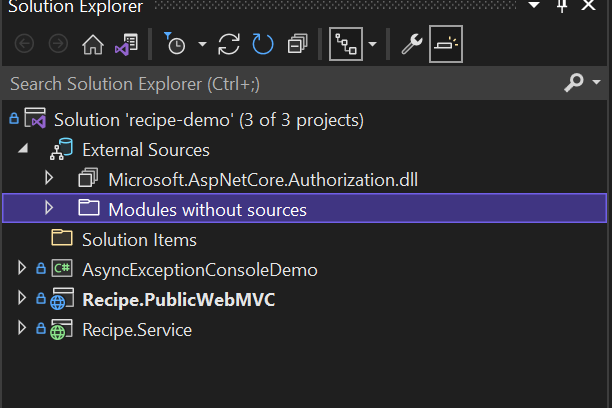Open the file nesting dropdown arrow

pos(373,45)
